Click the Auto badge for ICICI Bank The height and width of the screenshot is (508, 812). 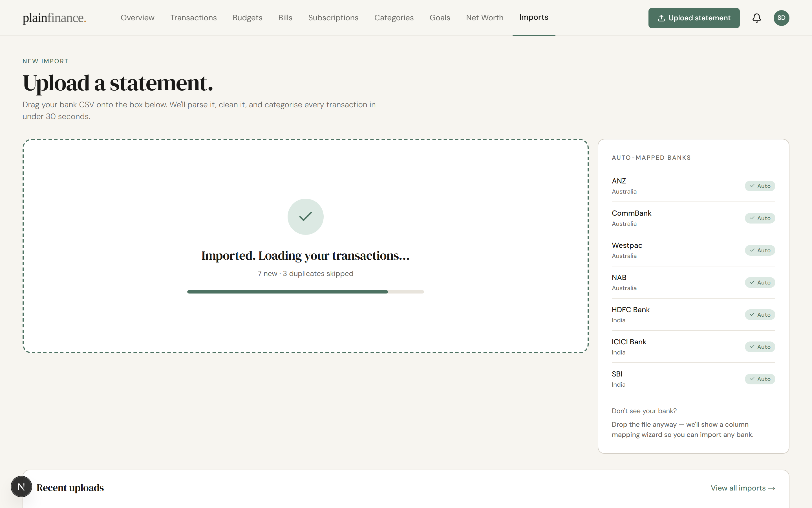(760, 347)
